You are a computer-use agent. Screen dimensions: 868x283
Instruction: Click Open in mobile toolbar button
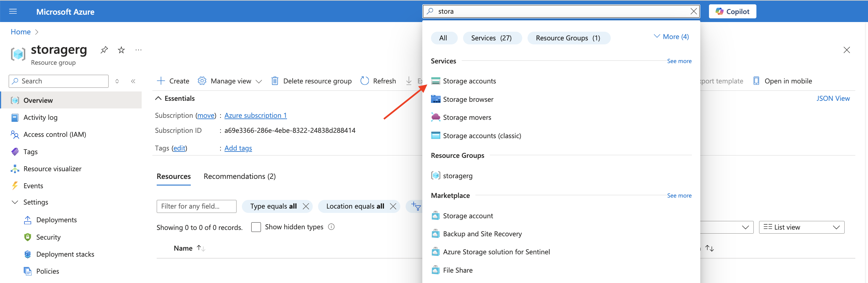[x=782, y=81]
